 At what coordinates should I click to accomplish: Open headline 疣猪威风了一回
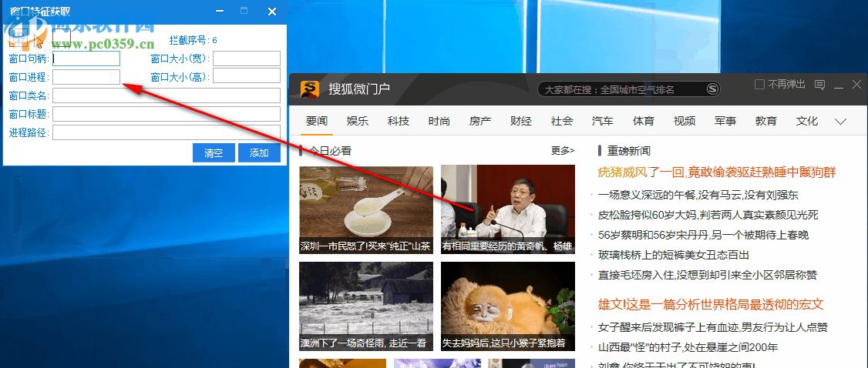717,172
